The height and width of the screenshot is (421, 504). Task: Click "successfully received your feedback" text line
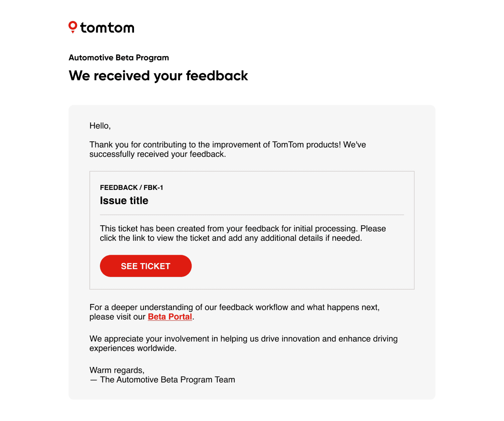(x=157, y=154)
